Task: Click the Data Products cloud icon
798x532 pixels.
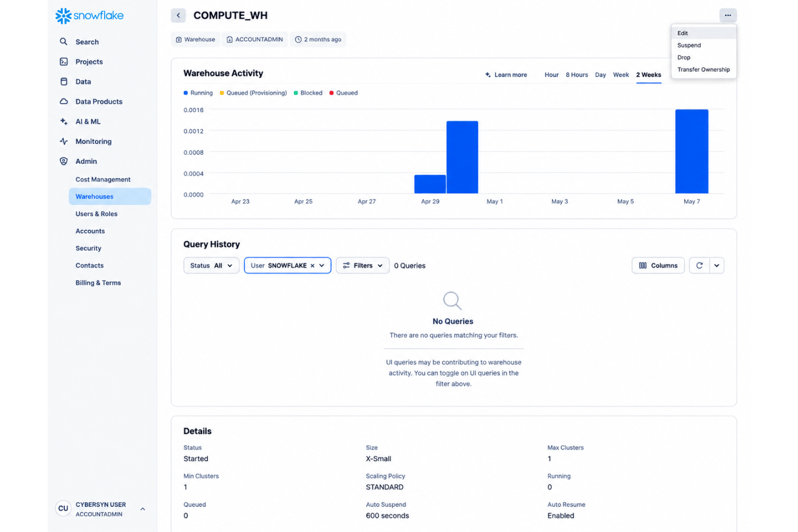Action: tap(64, 101)
